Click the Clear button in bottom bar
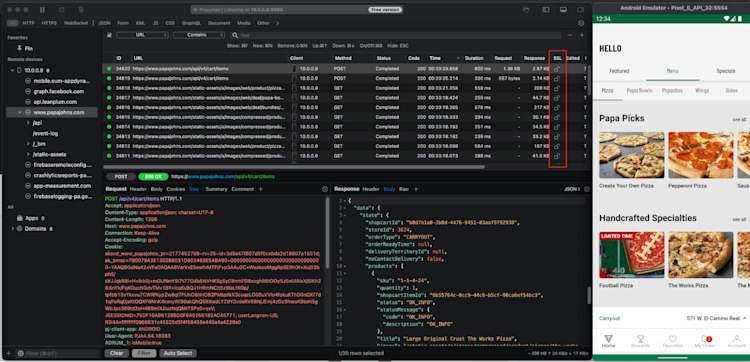Viewport: 750px width, 362px height. [117, 353]
